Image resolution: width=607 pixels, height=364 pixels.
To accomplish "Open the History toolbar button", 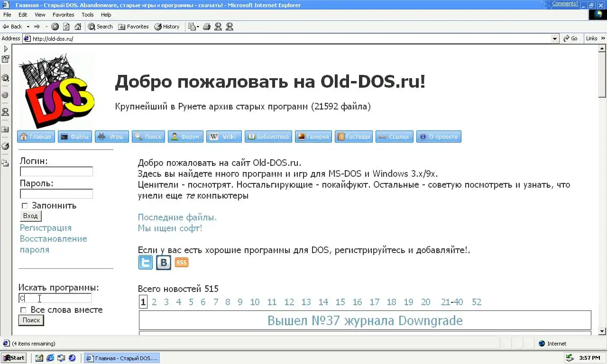I will click(x=167, y=27).
